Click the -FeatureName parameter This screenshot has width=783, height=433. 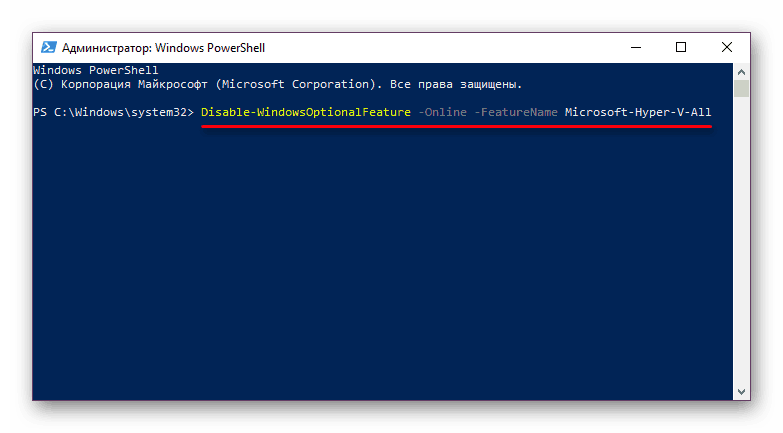point(516,112)
